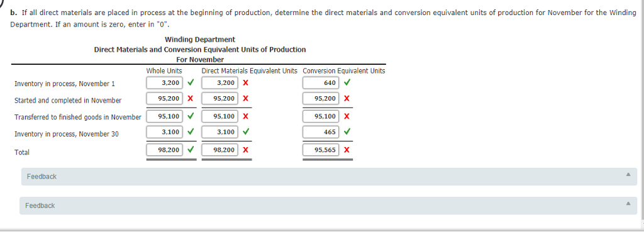The image size is (644, 232).
Task: Select Total Conversion field showing 95,565
Action: (x=321, y=150)
